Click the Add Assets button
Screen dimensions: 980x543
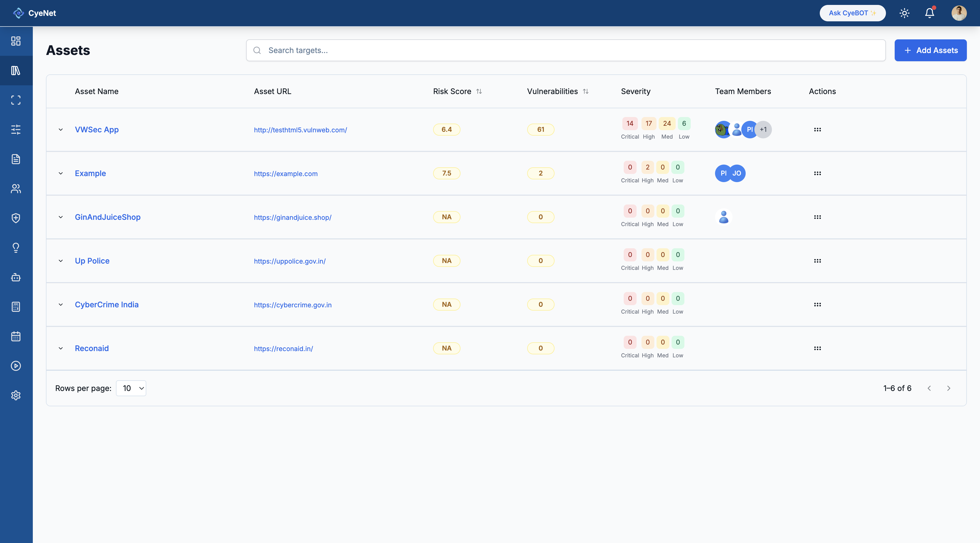pyautogui.click(x=931, y=50)
